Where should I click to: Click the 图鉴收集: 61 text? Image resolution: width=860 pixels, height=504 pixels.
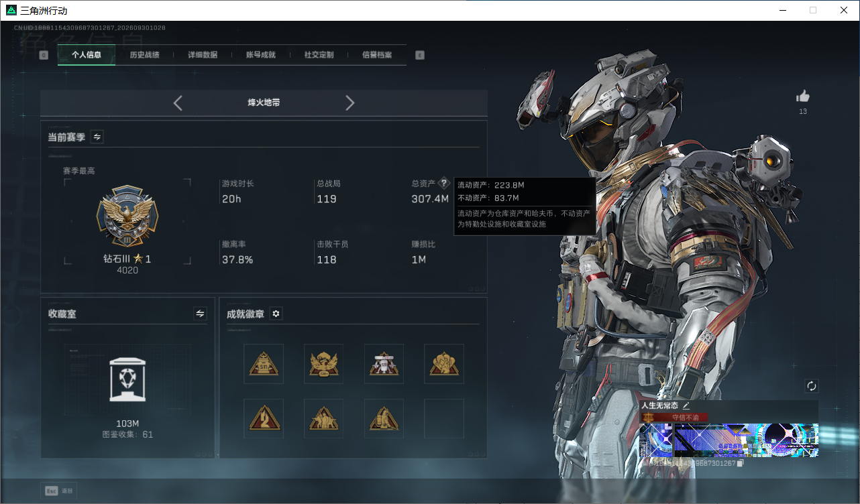click(x=127, y=434)
